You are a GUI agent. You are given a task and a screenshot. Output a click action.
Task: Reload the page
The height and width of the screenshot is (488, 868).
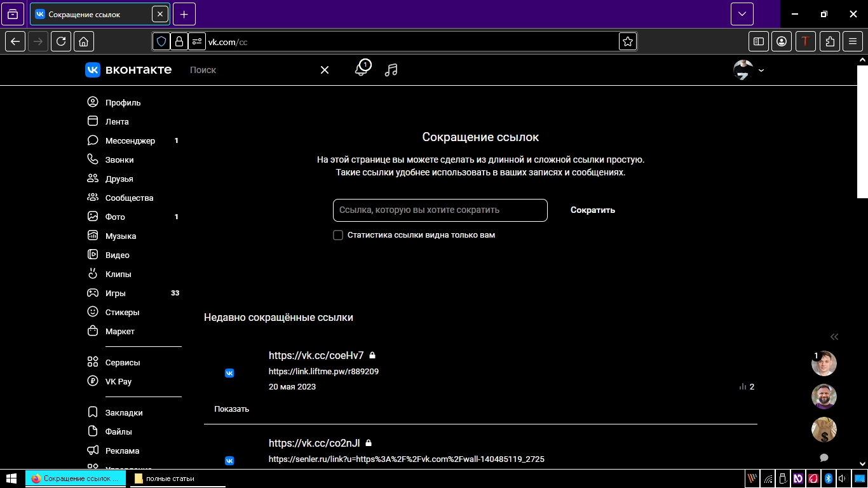(61, 41)
